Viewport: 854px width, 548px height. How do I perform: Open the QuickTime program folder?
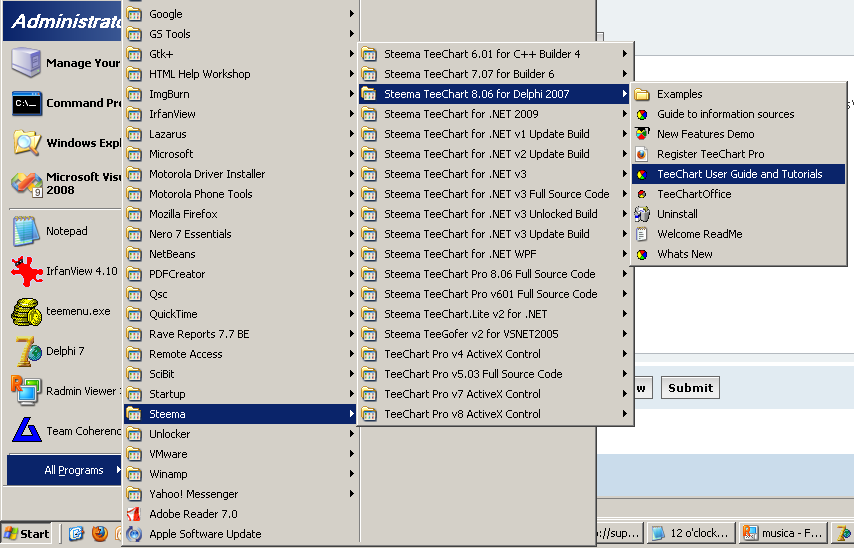(x=241, y=314)
